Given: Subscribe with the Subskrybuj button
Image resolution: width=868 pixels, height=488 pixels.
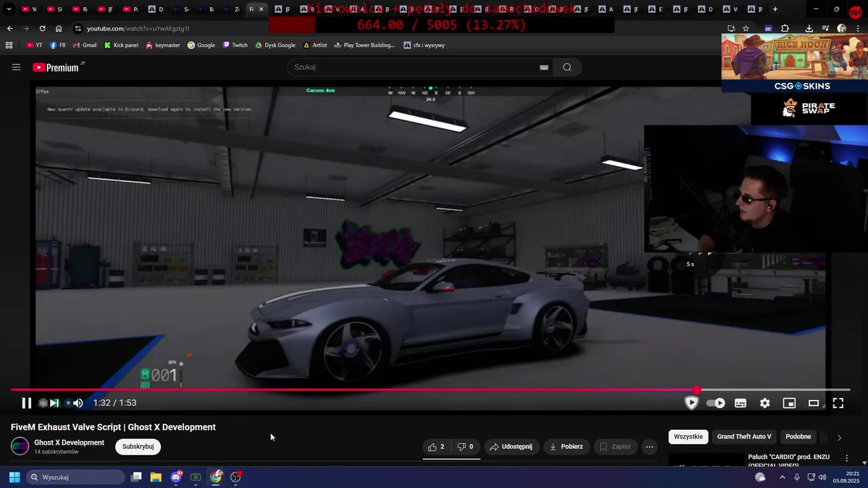Looking at the screenshot, I should click(138, 447).
